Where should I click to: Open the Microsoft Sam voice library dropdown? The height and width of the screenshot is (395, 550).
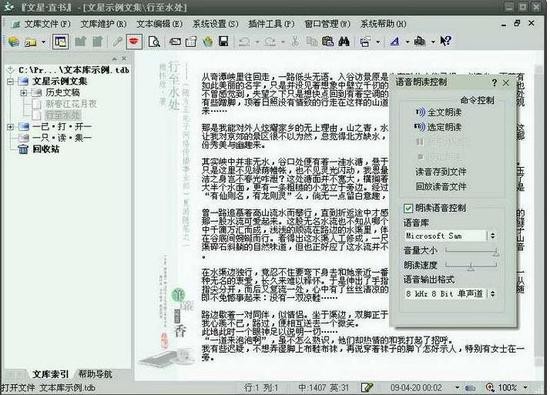(x=492, y=236)
